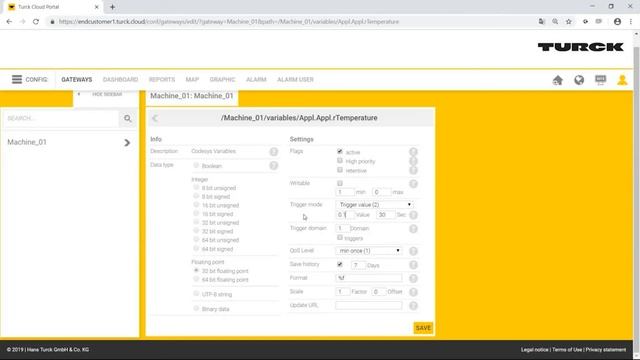Select 32 bit floating point type
Viewport: 640px width, 360px height.
[196, 270]
